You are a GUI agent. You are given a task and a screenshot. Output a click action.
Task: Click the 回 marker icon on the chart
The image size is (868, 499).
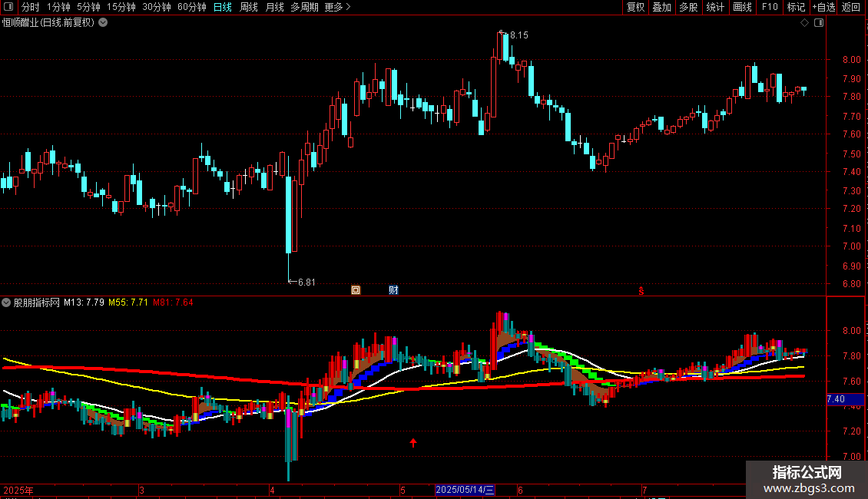click(x=356, y=290)
